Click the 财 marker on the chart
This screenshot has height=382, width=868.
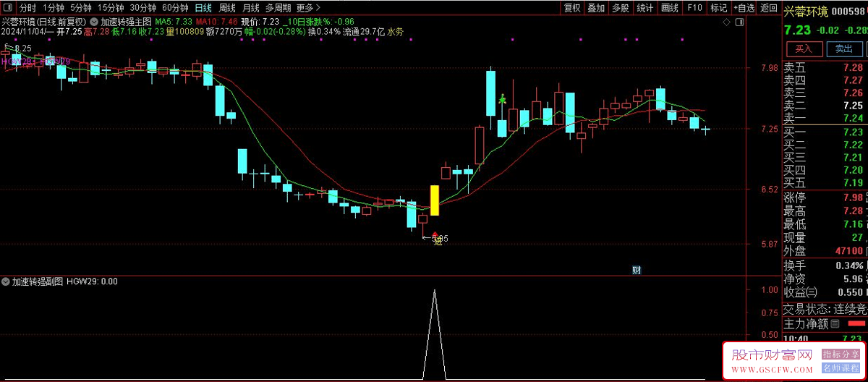637,271
